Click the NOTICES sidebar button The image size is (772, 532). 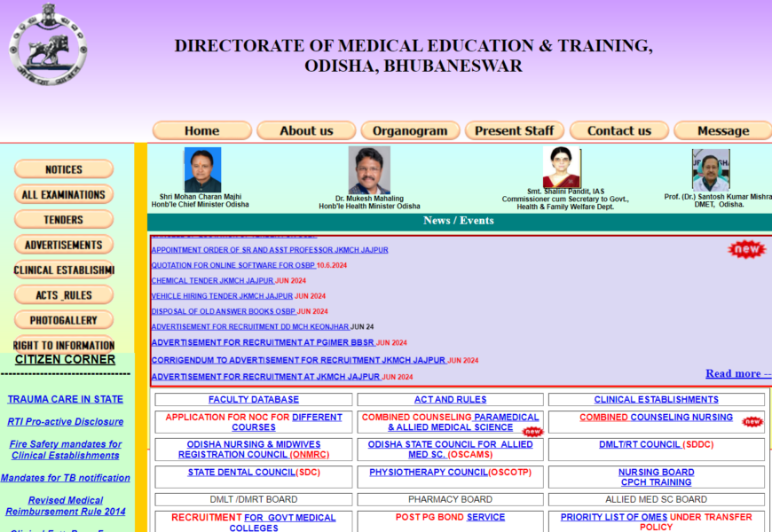click(64, 169)
